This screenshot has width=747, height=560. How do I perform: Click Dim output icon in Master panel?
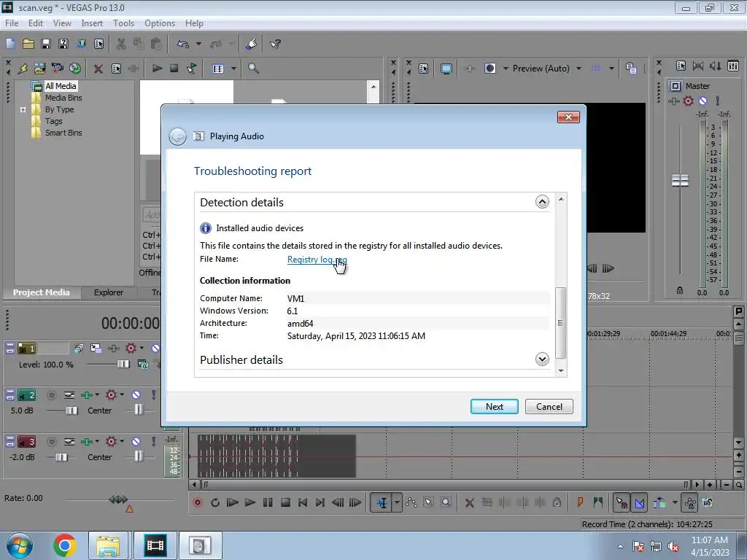715,66
